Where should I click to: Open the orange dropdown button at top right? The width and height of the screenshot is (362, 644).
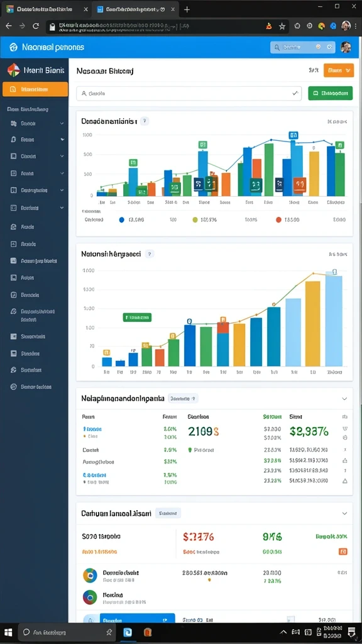pos(339,70)
